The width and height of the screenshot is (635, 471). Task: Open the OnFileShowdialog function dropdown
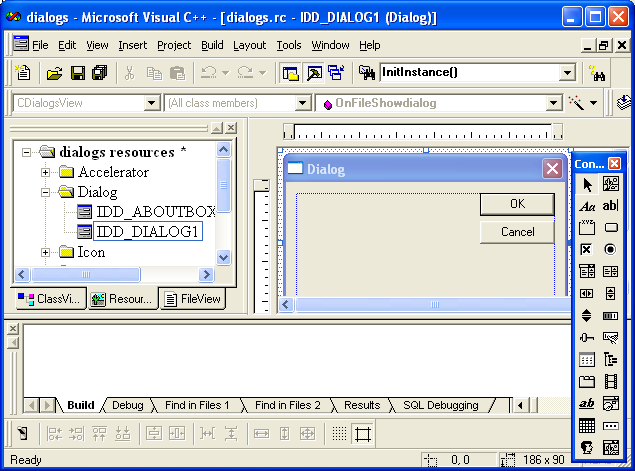(x=553, y=103)
